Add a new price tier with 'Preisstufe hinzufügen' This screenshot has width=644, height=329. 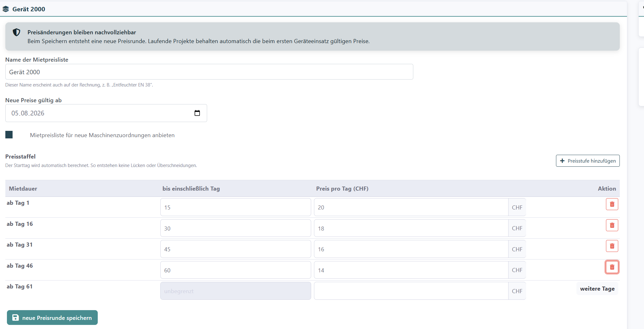(588, 161)
